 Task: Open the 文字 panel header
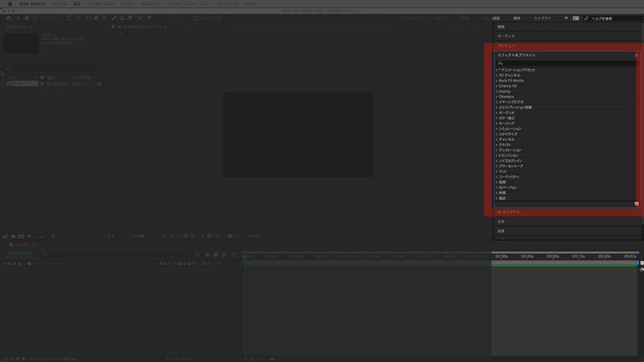[x=501, y=221]
